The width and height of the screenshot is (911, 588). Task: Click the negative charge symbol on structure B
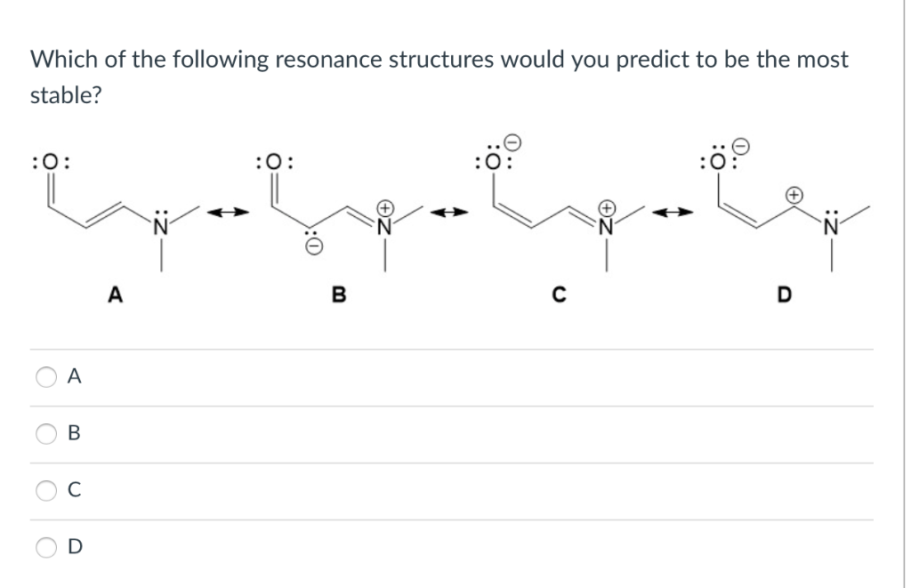point(313,247)
